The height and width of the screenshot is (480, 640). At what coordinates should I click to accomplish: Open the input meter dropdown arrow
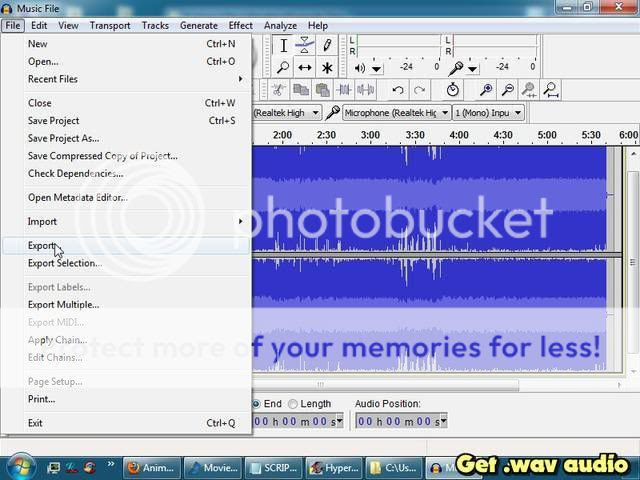[x=472, y=69]
